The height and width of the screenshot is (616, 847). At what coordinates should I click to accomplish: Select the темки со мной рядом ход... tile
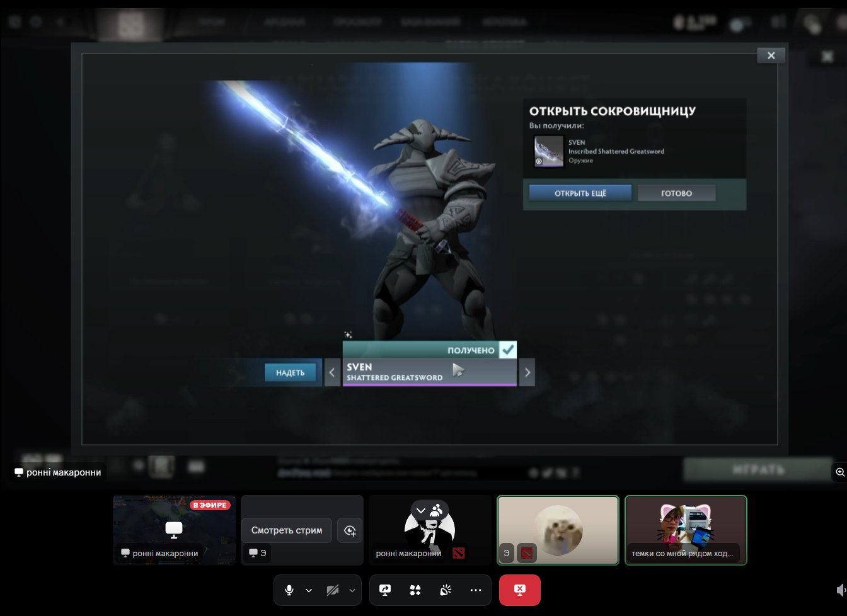[686, 530]
